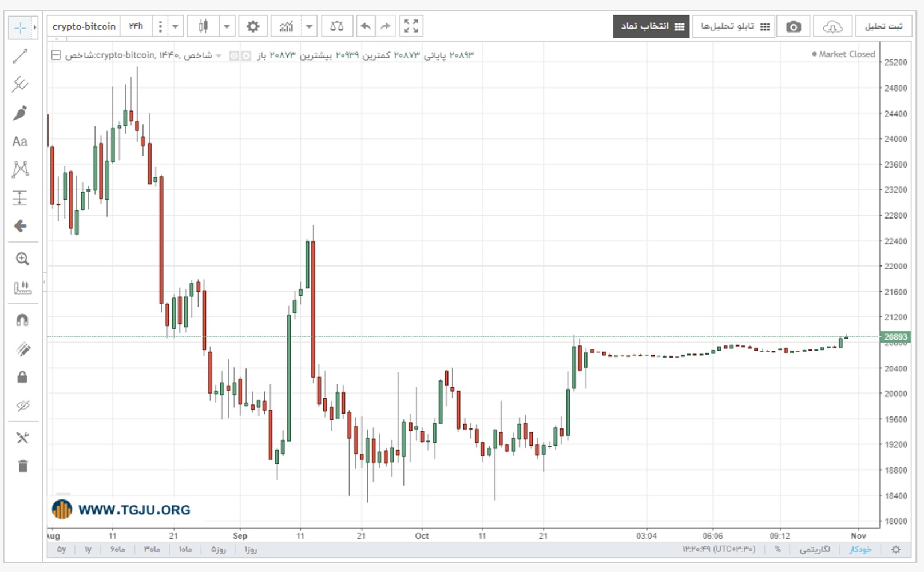Expand the symbol legend title dropdown arrow

coord(219,56)
